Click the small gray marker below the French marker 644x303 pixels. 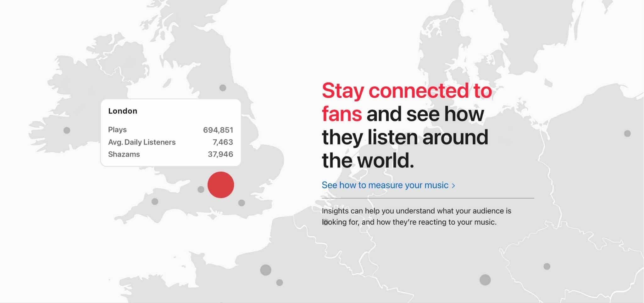280,283
